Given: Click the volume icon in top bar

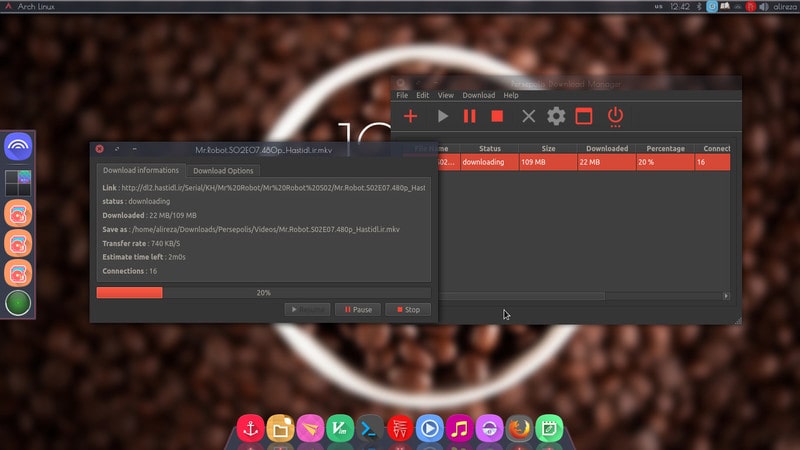Looking at the screenshot, I should [x=764, y=7].
